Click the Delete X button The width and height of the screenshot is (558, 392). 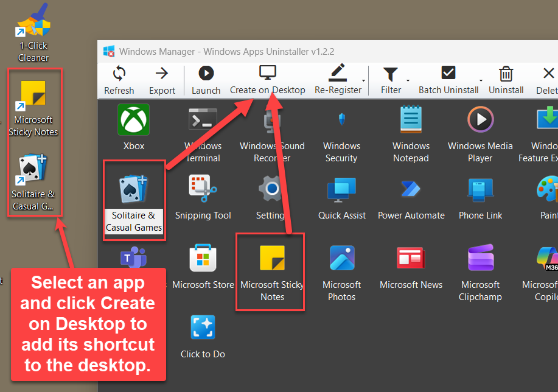546,80
